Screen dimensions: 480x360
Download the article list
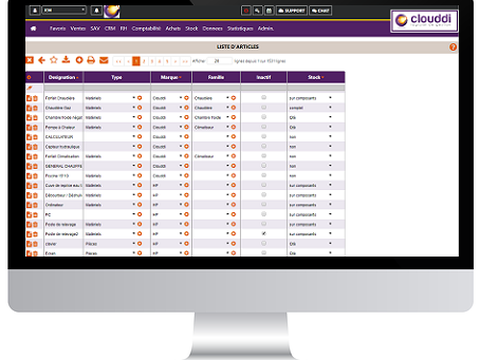pyautogui.click(x=66, y=60)
